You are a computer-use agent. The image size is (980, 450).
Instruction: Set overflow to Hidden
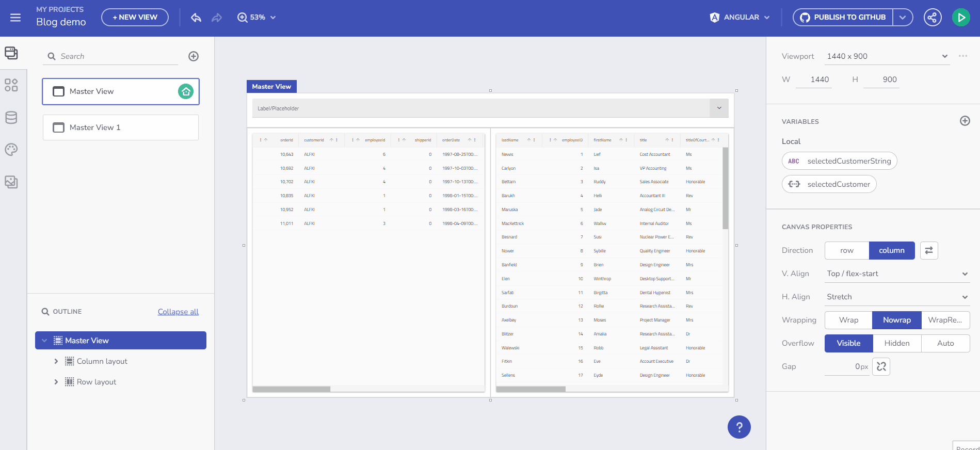tap(896, 343)
